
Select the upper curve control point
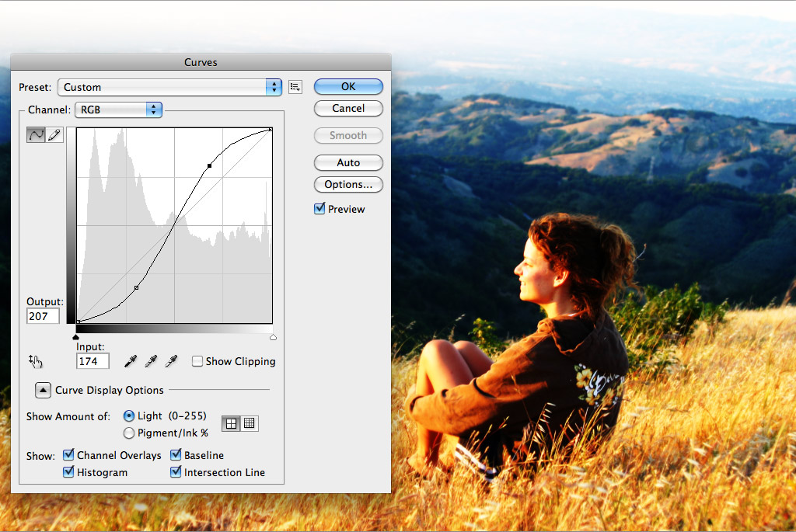pos(210,166)
